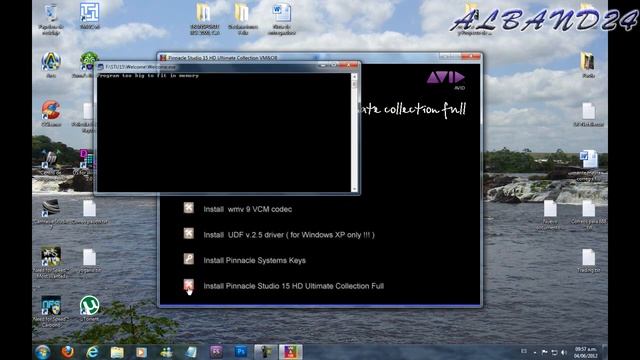
Task: Select 'Install UDF v.2.5 driver' option
Action: click(289, 235)
